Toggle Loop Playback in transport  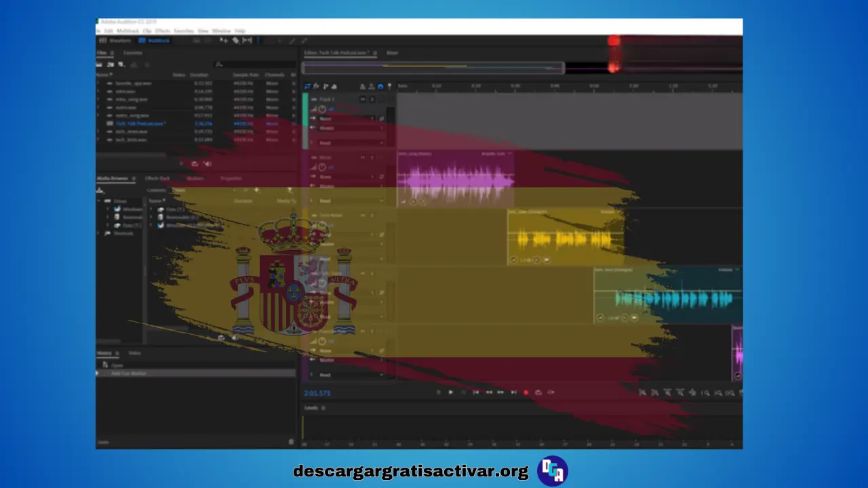click(538, 392)
